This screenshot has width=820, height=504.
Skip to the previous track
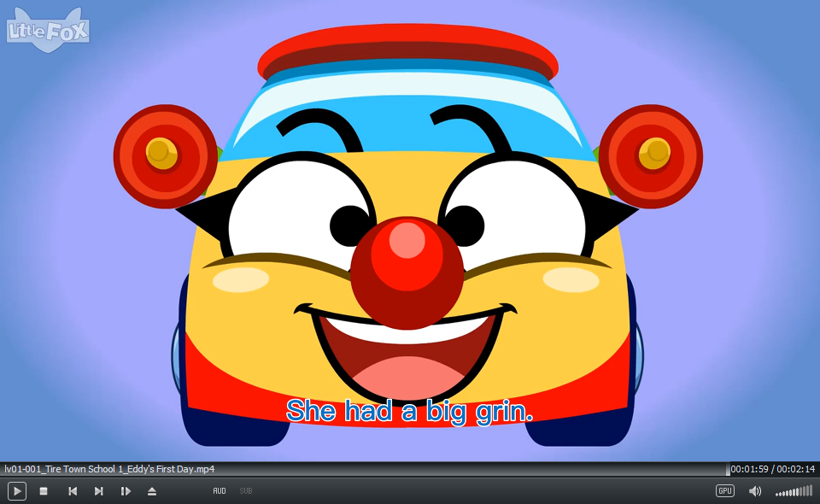point(73,491)
